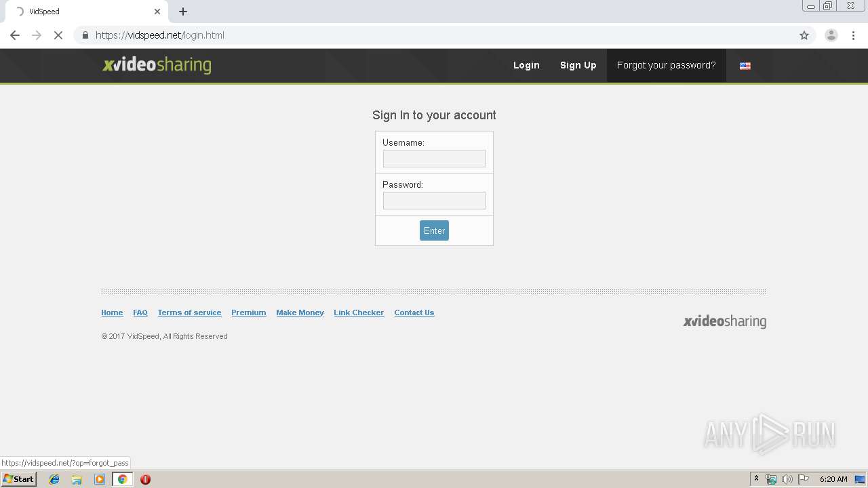Click Forgot your password? in header
This screenshot has width=868, height=488.
click(x=666, y=65)
